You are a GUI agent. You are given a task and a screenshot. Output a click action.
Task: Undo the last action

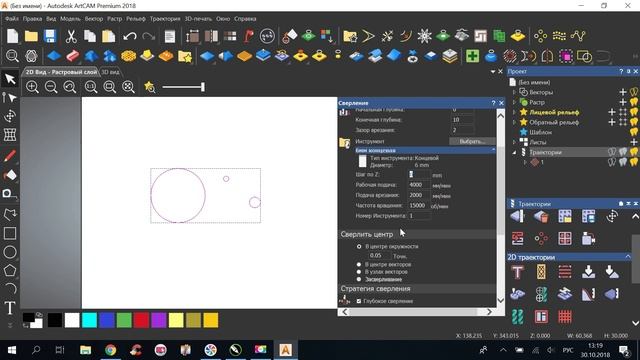[129, 36]
